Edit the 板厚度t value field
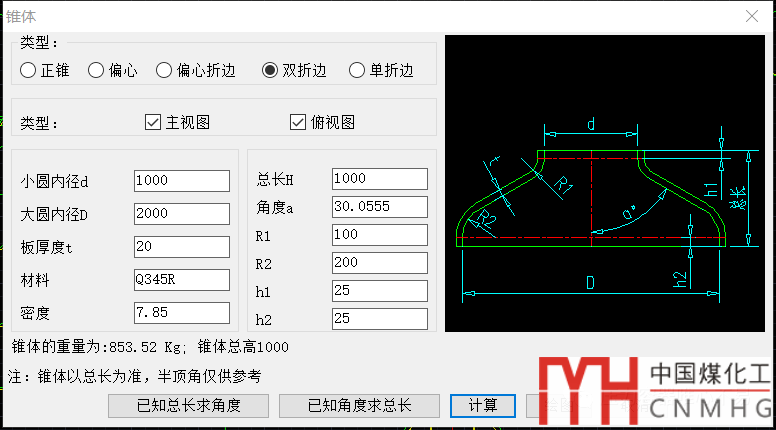Viewport: 776px width, 430px height. [x=181, y=246]
